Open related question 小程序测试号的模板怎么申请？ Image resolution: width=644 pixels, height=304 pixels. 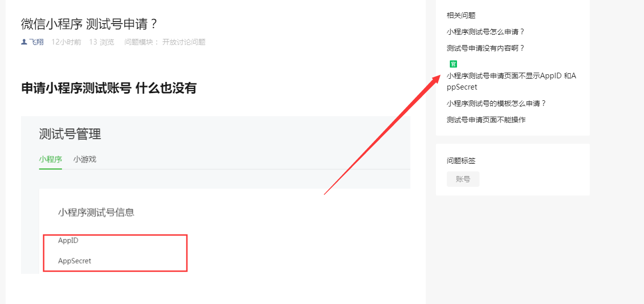pyautogui.click(x=496, y=103)
